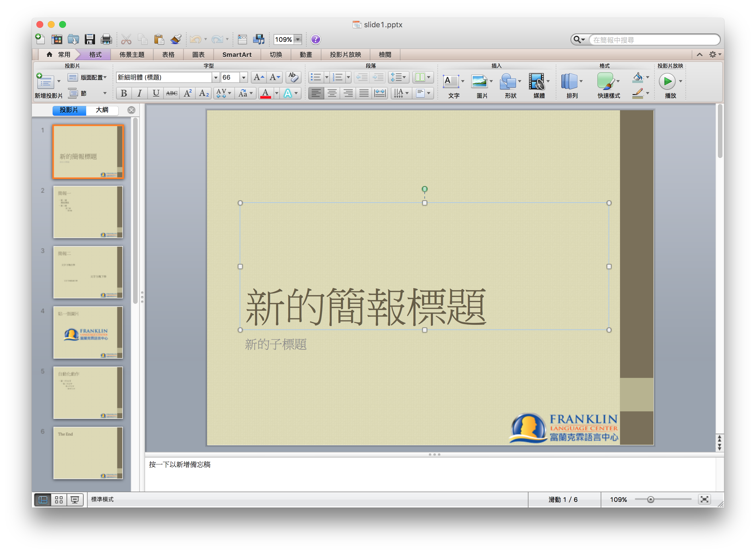Switch to the 檢閱 ribbon tab
The image size is (756, 553).
tap(385, 55)
